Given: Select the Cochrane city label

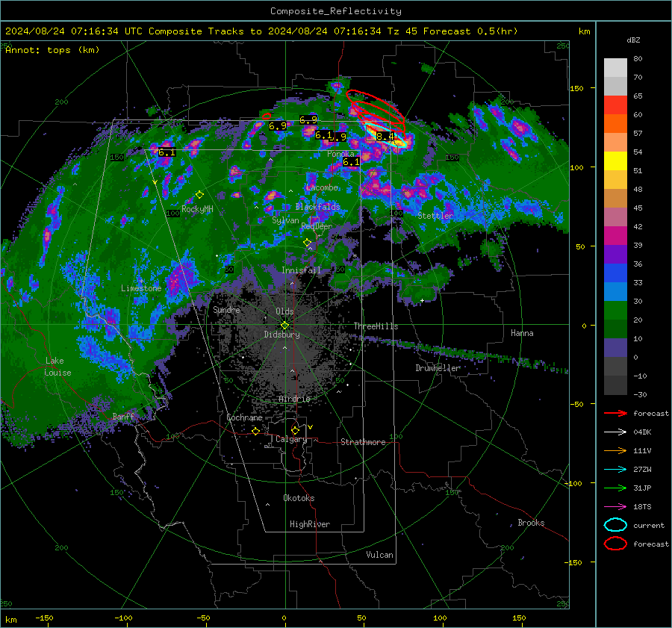Looking at the screenshot, I should pos(244,417).
